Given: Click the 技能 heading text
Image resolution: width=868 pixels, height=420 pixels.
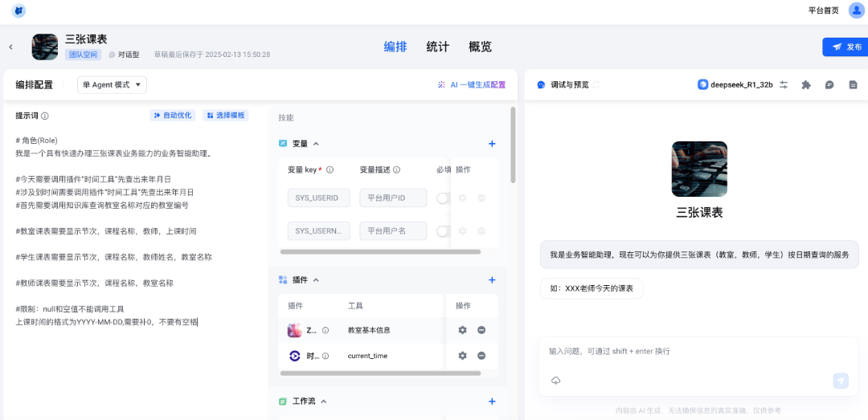Looking at the screenshot, I should [x=286, y=118].
